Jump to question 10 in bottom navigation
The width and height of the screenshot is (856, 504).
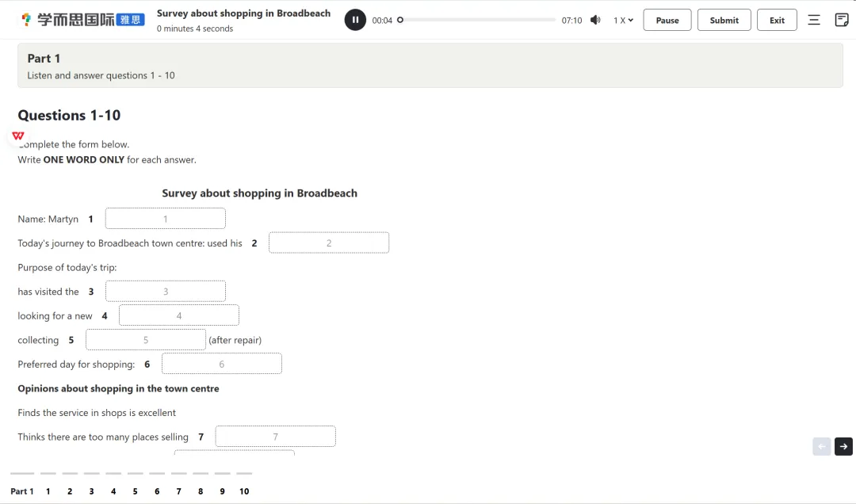244,491
